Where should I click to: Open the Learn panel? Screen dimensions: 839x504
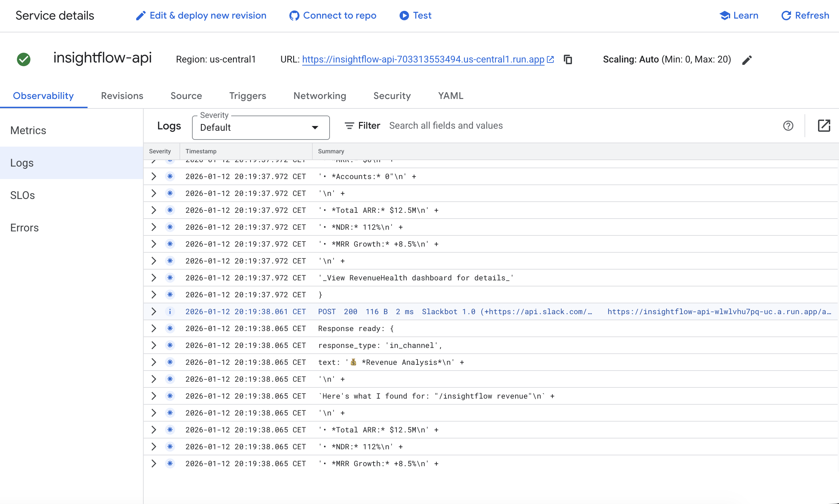[739, 16]
